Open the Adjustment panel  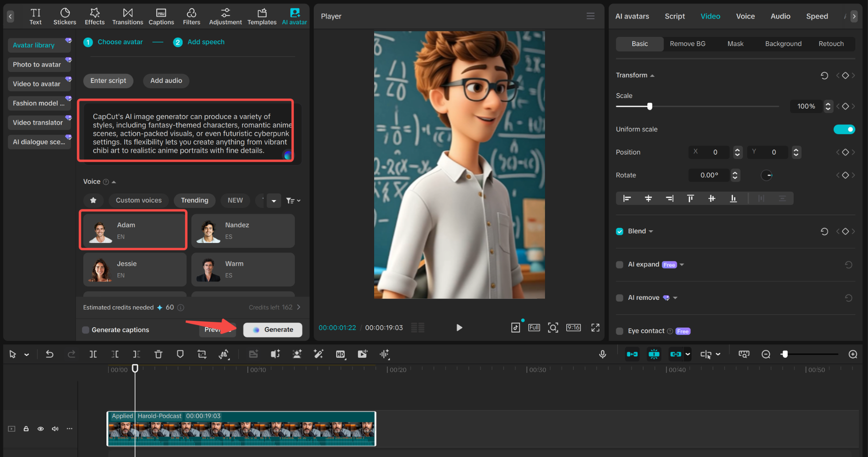225,16
